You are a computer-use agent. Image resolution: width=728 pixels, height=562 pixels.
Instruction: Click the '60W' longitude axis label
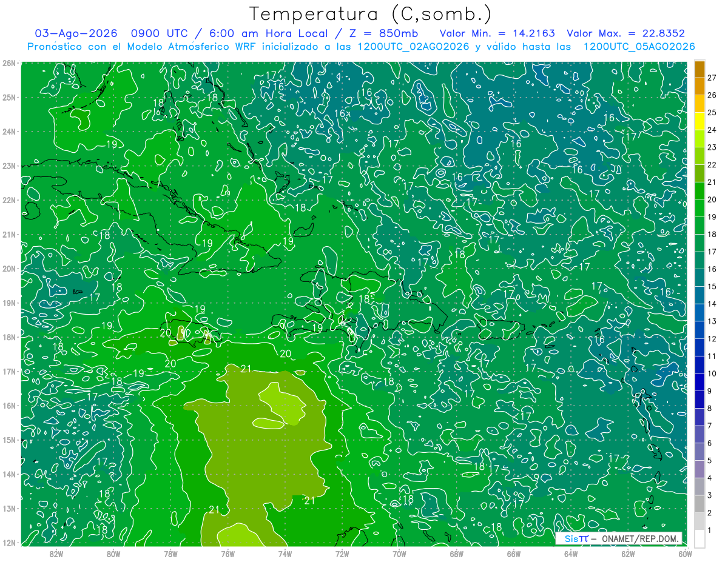coord(686,553)
